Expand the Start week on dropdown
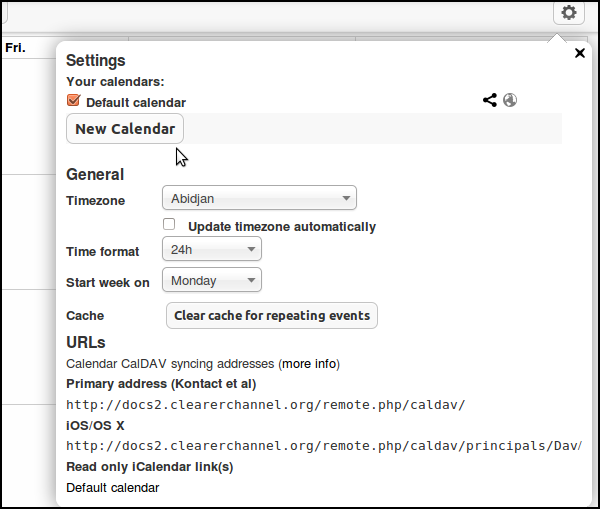This screenshot has width=600, height=509. [x=211, y=281]
